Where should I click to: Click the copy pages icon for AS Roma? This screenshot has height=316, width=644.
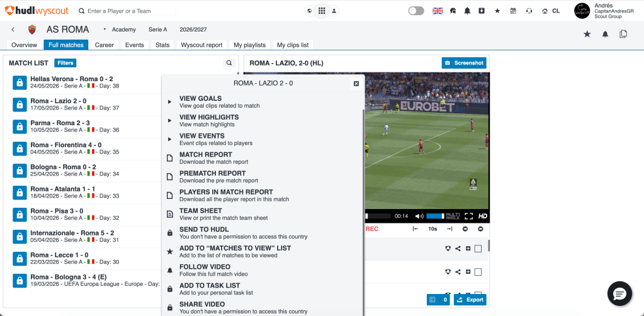[623, 34]
